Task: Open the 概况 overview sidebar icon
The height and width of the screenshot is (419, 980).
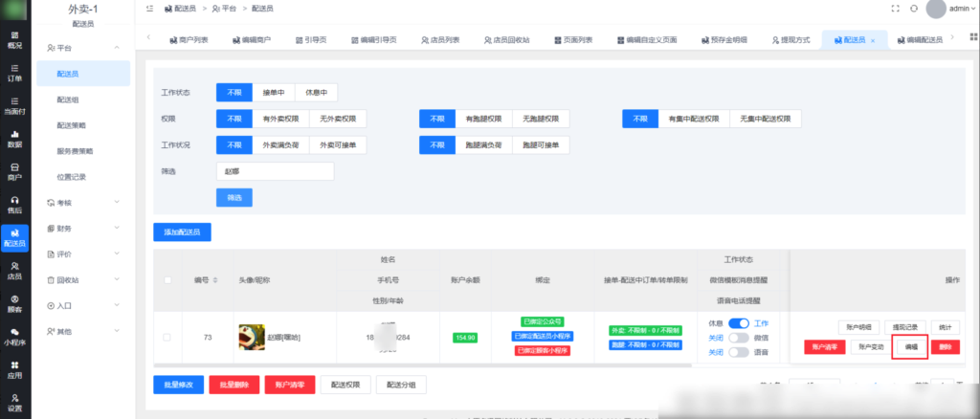Action: [14, 40]
